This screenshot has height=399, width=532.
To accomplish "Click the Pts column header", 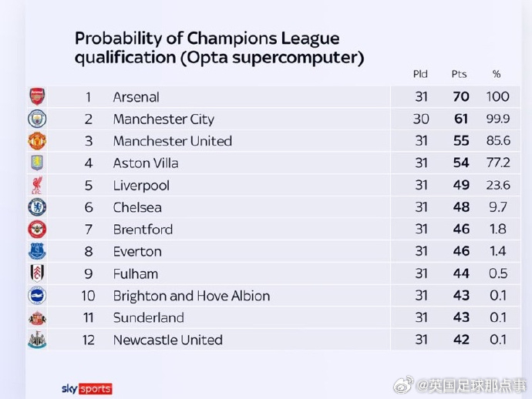I will coord(460,75).
